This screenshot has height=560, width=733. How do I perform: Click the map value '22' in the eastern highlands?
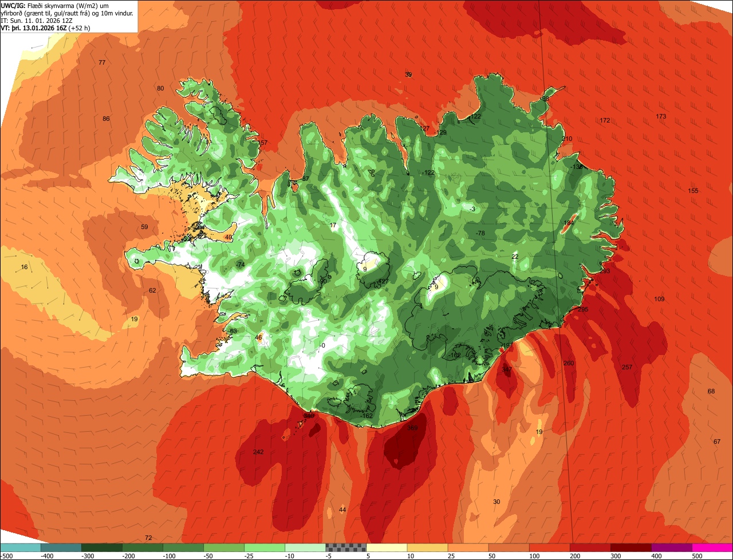(515, 257)
